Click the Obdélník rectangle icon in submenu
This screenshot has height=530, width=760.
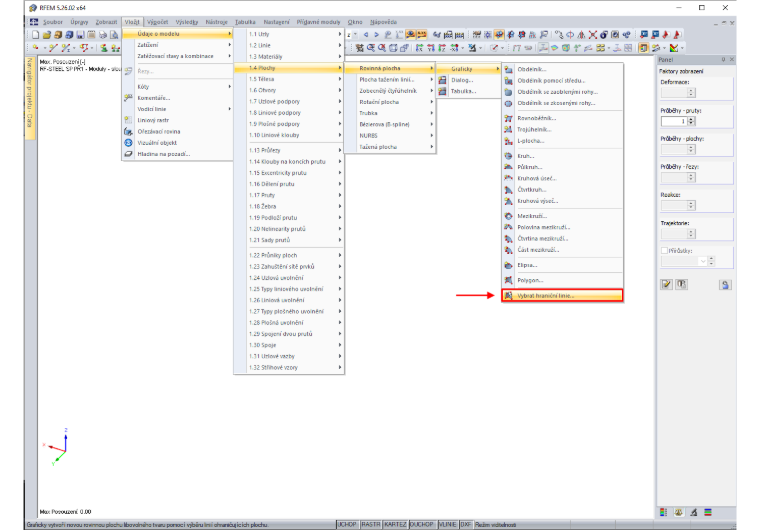(x=508, y=69)
